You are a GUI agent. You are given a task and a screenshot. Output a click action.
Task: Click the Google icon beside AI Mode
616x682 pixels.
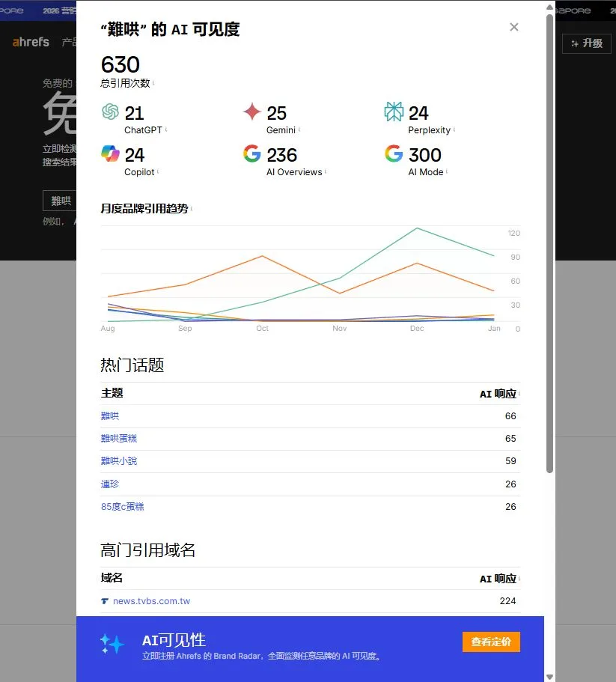[394, 154]
